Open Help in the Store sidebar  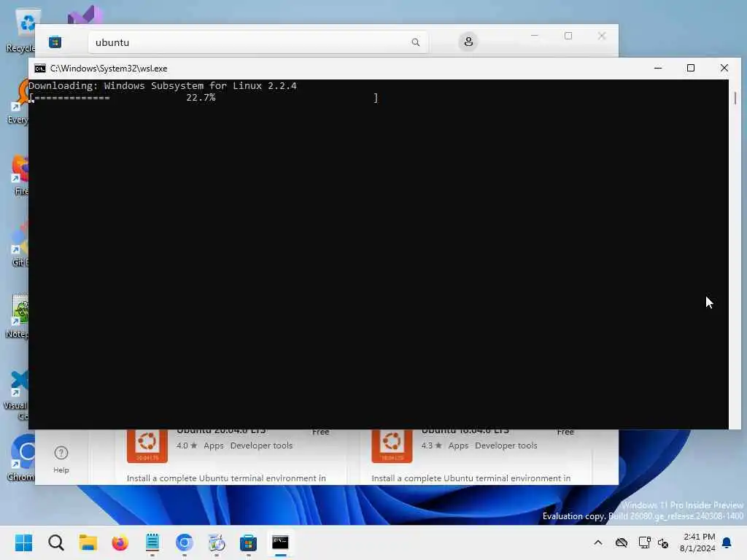pyautogui.click(x=61, y=459)
